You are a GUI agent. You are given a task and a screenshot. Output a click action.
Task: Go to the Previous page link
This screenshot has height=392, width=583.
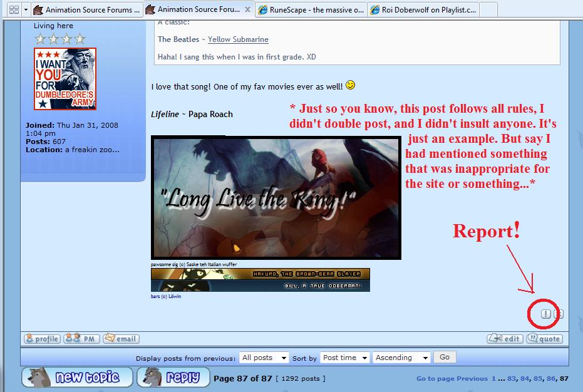[472, 379]
